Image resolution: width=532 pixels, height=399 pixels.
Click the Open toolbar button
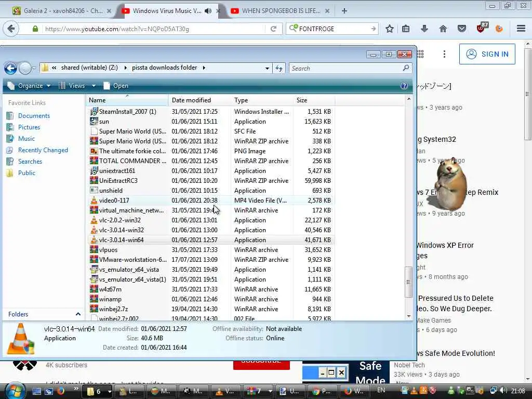click(x=116, y=86)
